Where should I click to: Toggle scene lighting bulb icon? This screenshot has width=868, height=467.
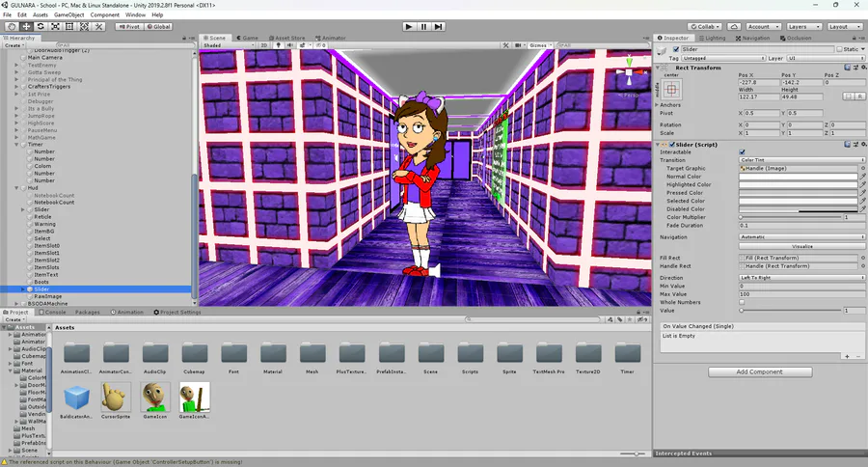point(279,45)
